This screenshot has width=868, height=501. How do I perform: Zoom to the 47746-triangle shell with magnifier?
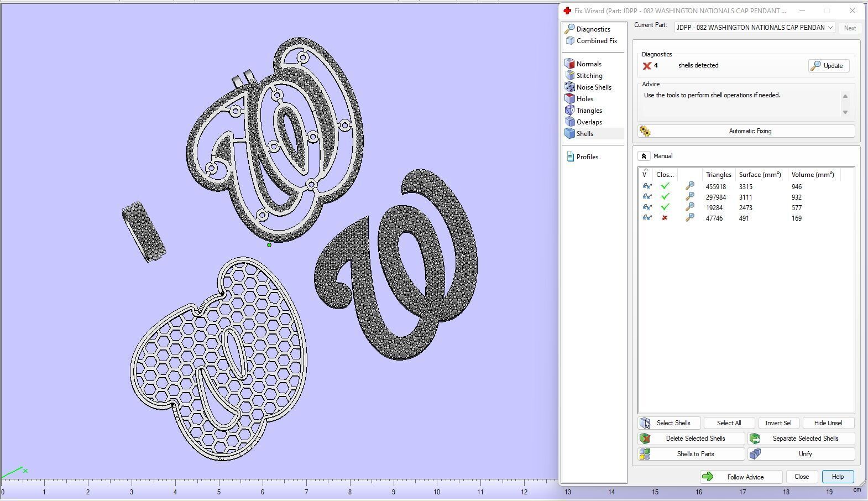coord(689,218)
